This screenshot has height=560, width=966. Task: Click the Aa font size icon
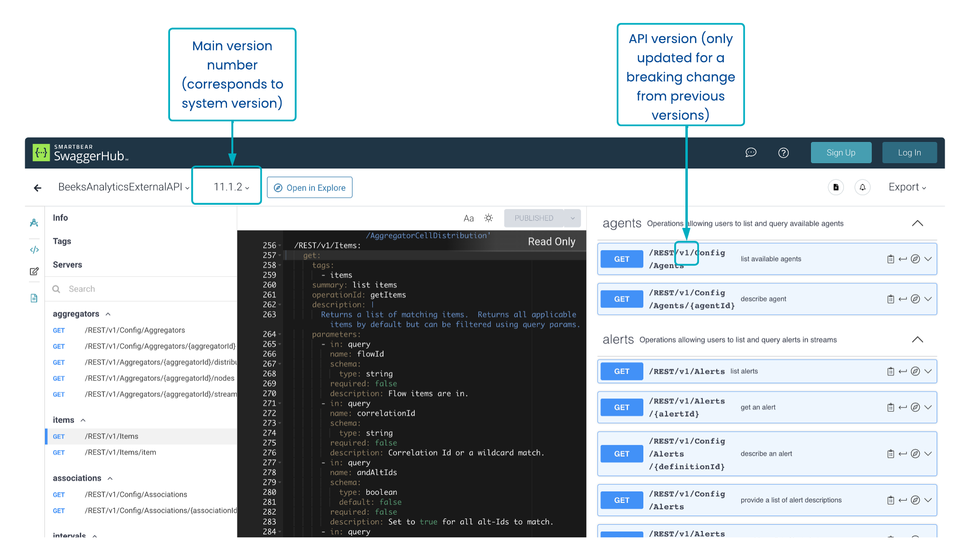(x=469, y=218)
